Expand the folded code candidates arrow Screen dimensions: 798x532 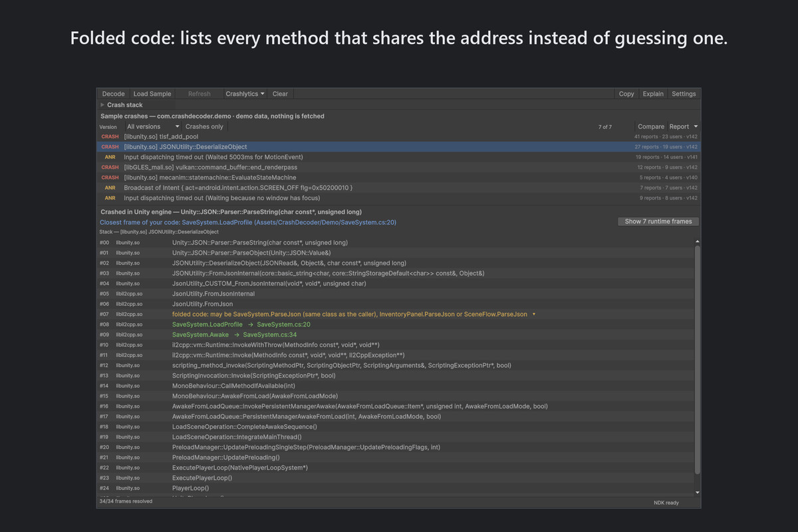coord(534,314)
